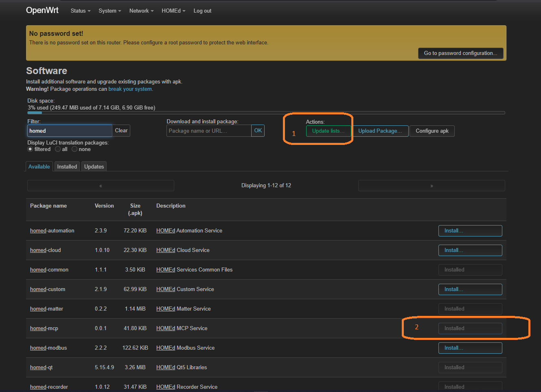This screenshot has width=541, height=392.
Task: Click the homed-mcp package name
Action: (44, 328)
